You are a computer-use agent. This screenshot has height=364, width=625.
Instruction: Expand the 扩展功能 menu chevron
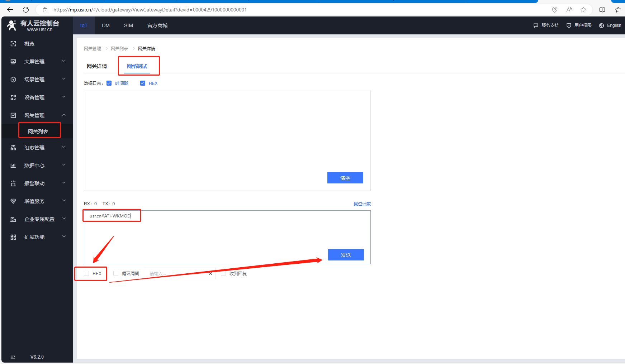[64, 237]
